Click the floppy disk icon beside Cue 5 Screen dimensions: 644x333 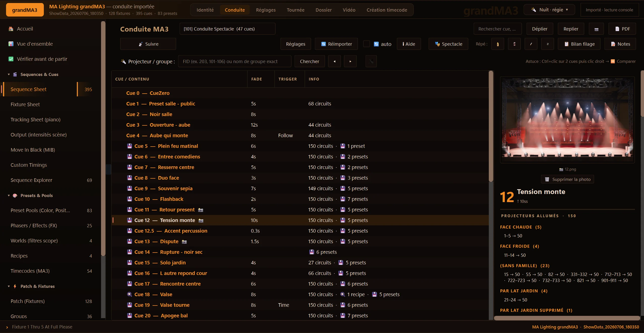(x=130, y=146)
